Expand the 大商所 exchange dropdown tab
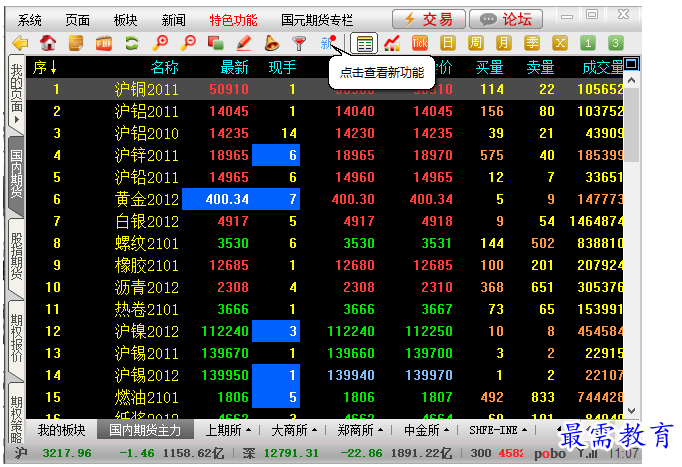 pyautogui.click(x=295, y=431)
